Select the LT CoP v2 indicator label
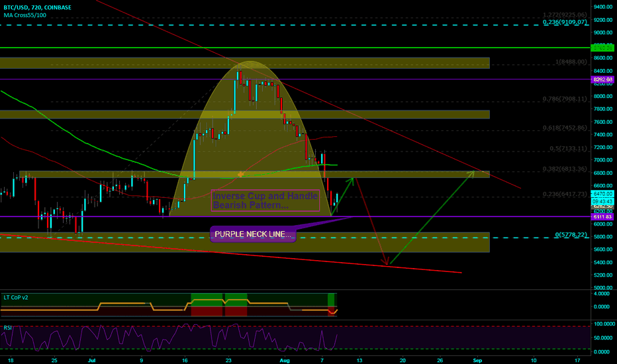The width and height of the screenshot is (617, 364). point(16,298)
